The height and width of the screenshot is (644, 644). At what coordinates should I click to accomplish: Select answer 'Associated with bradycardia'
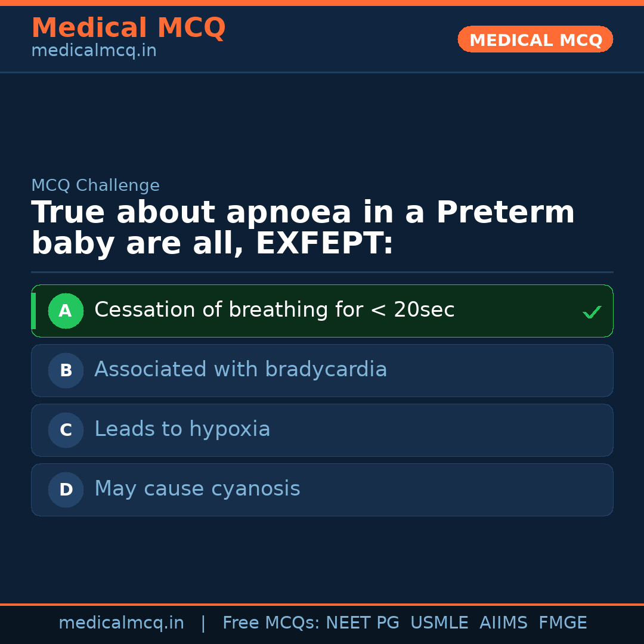click(x=241, y=370)
